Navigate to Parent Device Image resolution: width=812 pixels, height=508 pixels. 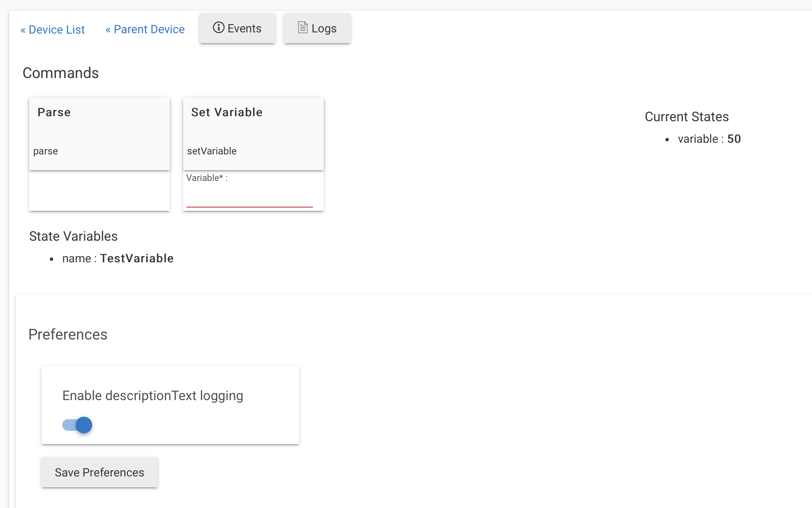145,29
